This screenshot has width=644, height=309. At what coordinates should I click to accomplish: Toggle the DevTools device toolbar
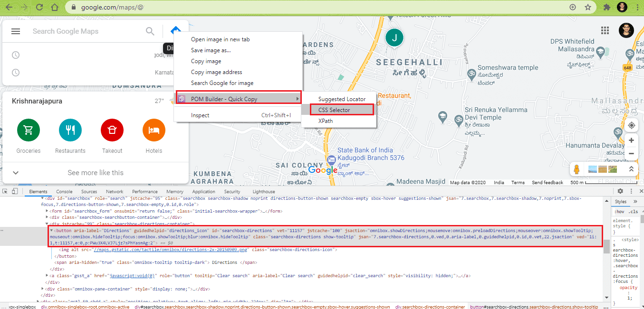tap(15, 191)
